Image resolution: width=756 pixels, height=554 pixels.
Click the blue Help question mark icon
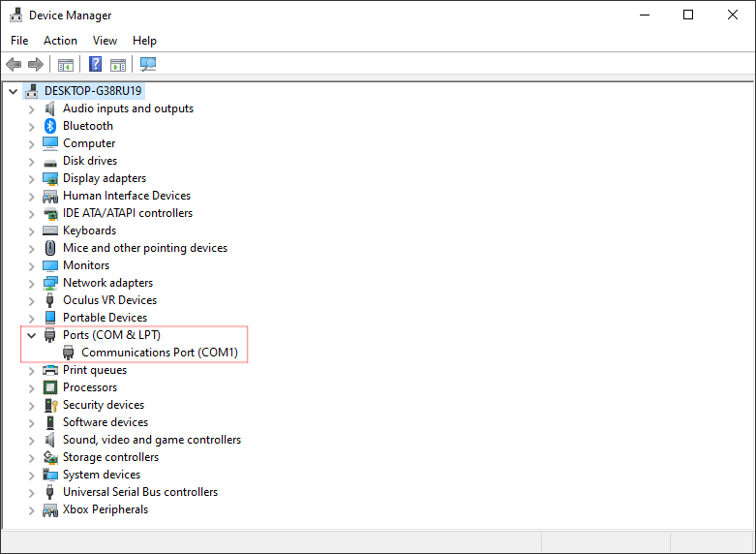(96, 64)
